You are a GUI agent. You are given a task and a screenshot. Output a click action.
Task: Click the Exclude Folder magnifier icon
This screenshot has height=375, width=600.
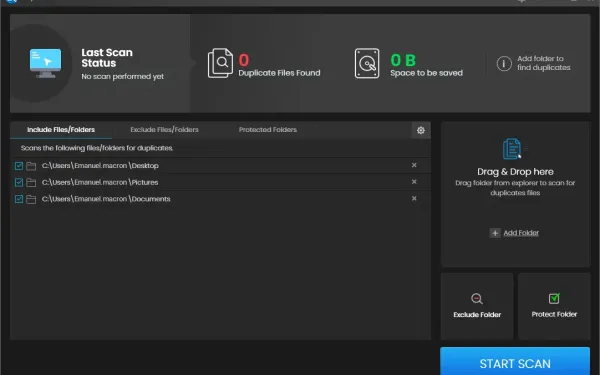(x=477, y=298)
